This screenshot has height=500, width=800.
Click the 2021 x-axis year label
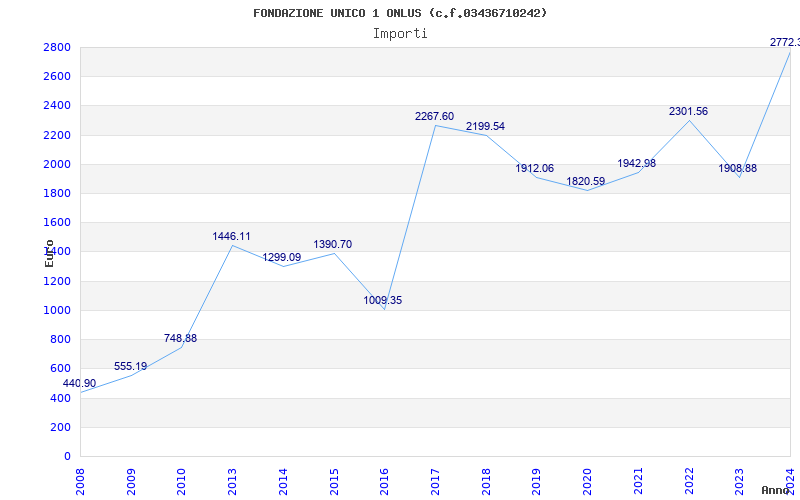(638, 482)
